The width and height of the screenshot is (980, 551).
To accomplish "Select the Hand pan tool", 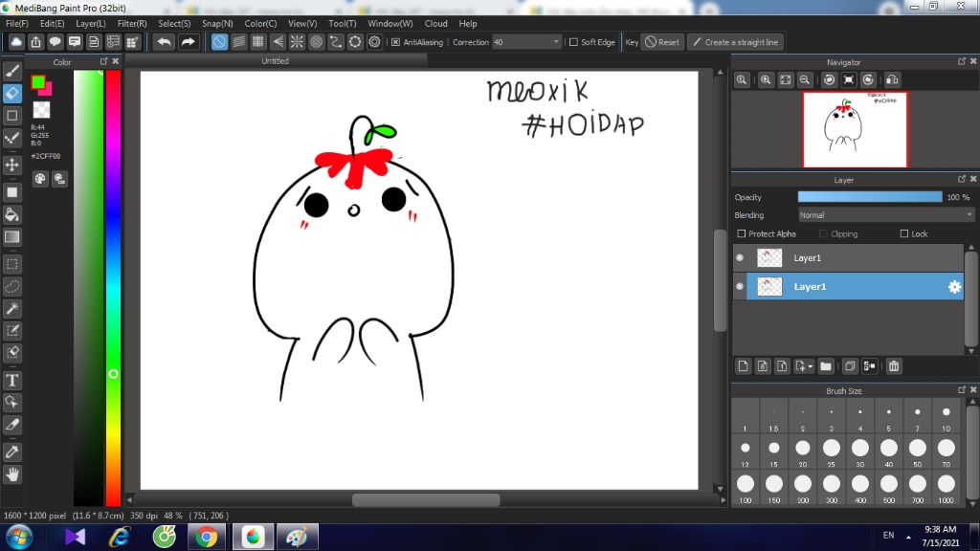I will click(11, 474).
